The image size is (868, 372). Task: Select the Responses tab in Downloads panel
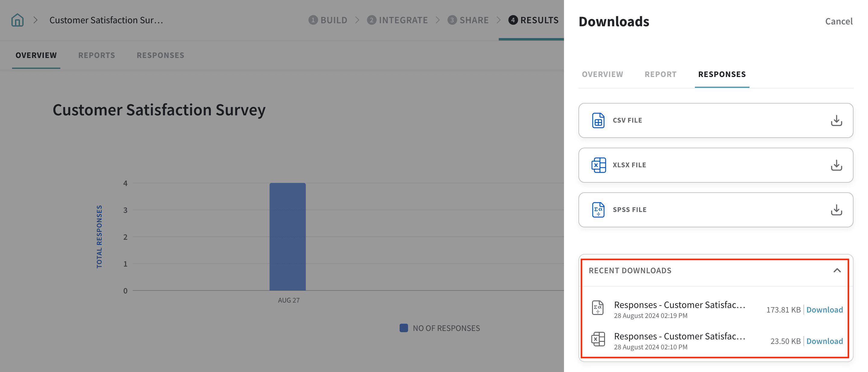coord(722,74)
